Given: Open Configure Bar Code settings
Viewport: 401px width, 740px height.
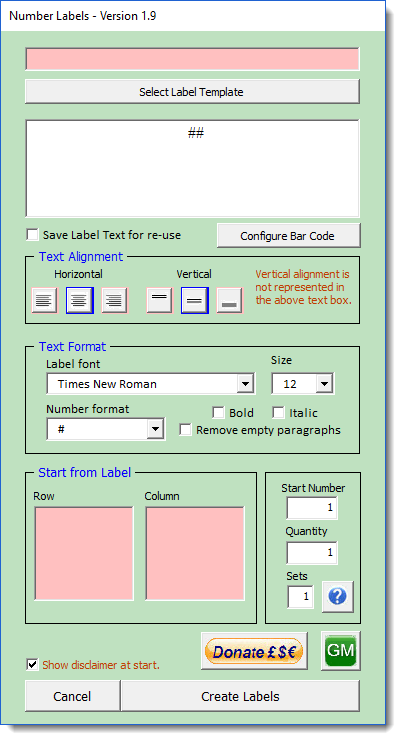Looking at the screenshot, I should (x=288, y=235).
